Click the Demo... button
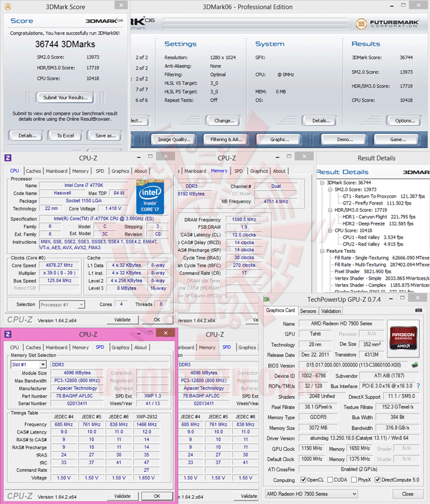Screen dimensions: 430x504 tap(345, 139)
